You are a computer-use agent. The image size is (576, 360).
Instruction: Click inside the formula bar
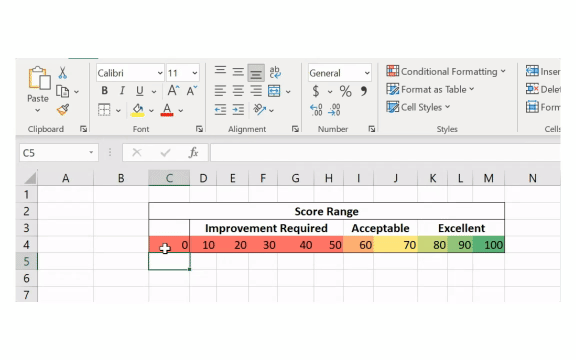click(x=385, y=152)
